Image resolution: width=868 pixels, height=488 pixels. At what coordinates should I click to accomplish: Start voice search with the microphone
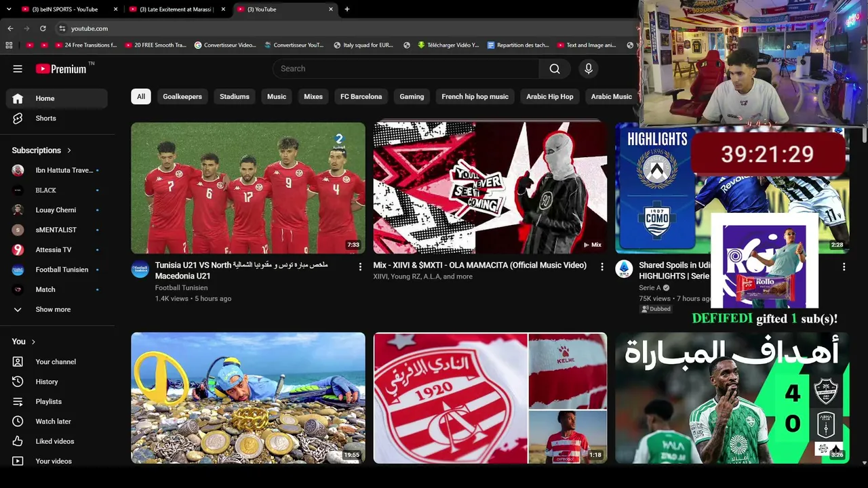pos(589,68)
